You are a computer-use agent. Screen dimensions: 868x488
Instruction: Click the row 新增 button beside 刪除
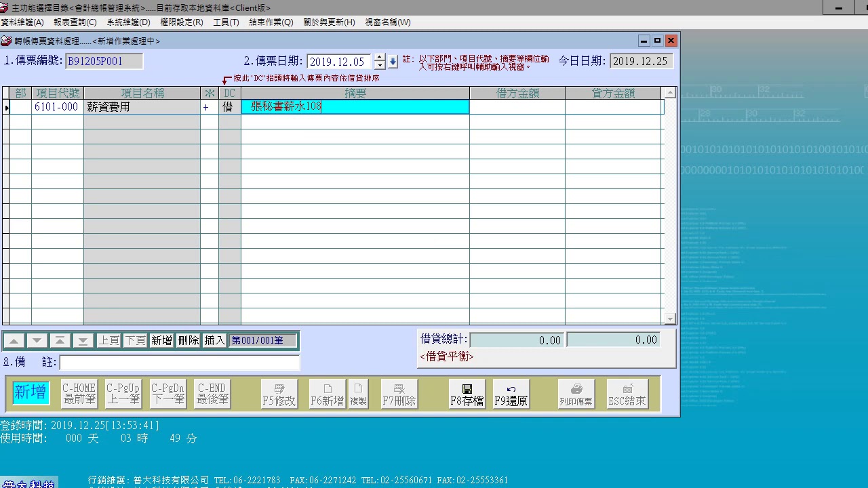[161, 340]
